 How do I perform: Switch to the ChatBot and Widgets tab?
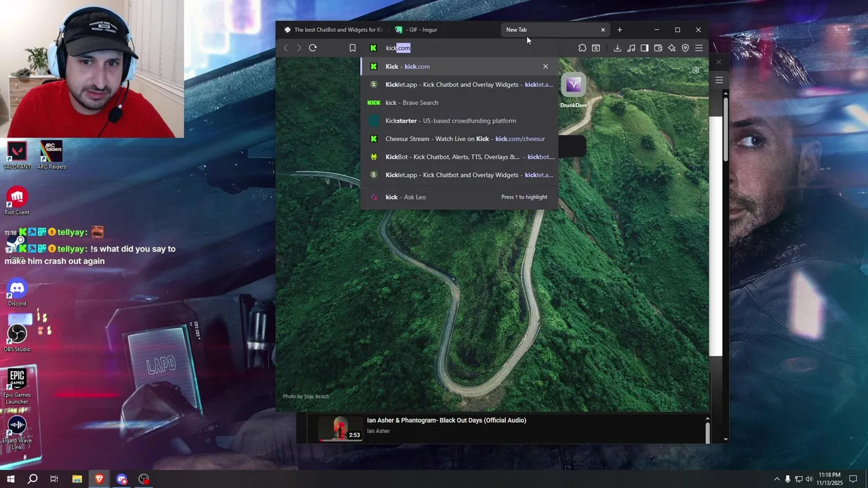(333, 30)
